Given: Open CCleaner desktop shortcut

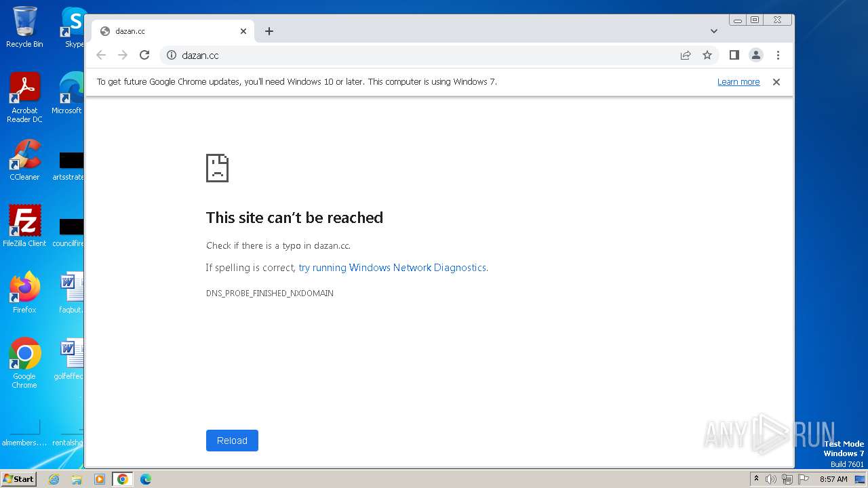Looking at the screenshot, I should coord(24,160).
